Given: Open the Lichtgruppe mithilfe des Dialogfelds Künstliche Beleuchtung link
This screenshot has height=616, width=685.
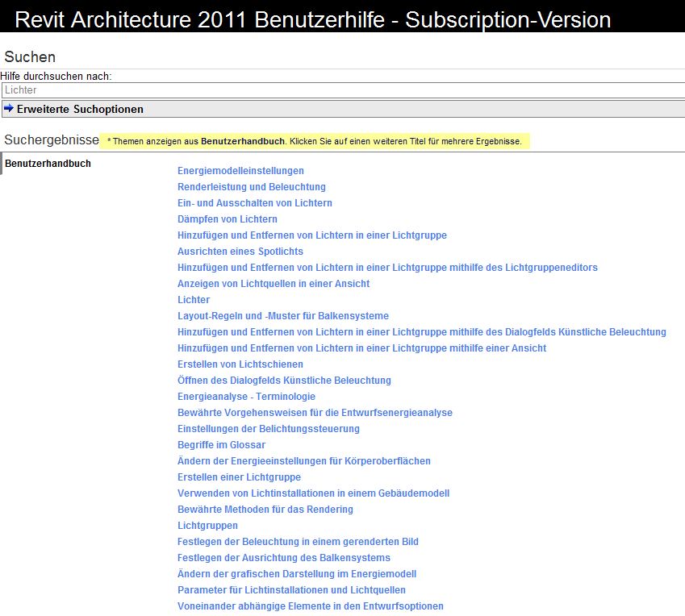Looking at the screenshot, I should (422, 332).
